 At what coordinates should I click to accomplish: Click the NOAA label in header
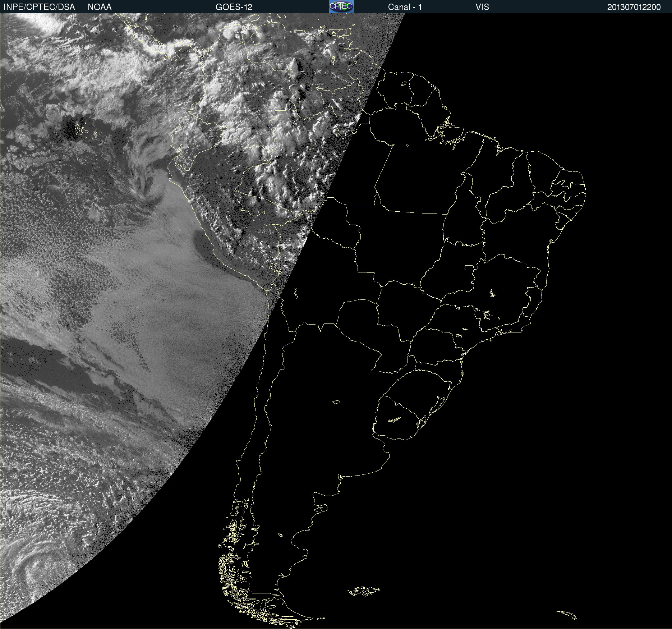pyautogui.click(x=100, y=7)
